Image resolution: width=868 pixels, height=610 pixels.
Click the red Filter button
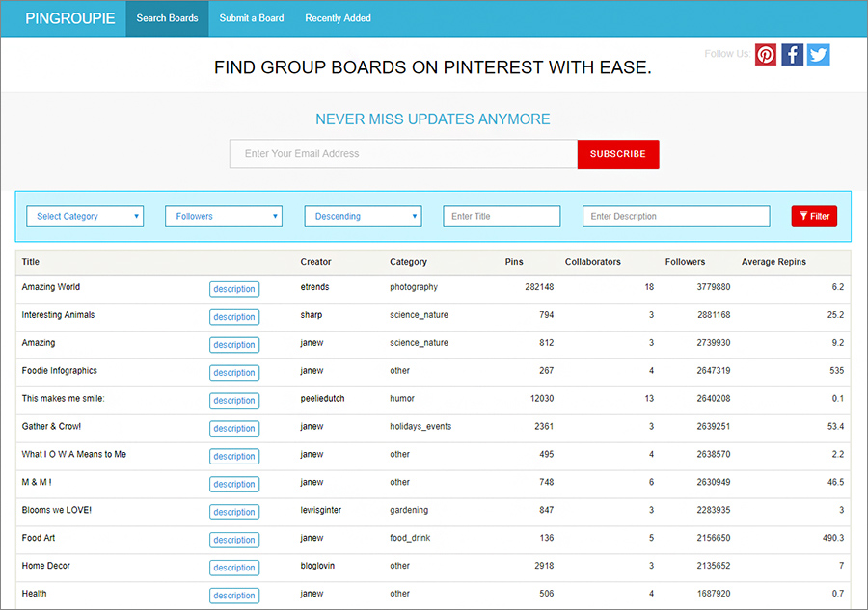pyautogui.click(x=814, y=216)
